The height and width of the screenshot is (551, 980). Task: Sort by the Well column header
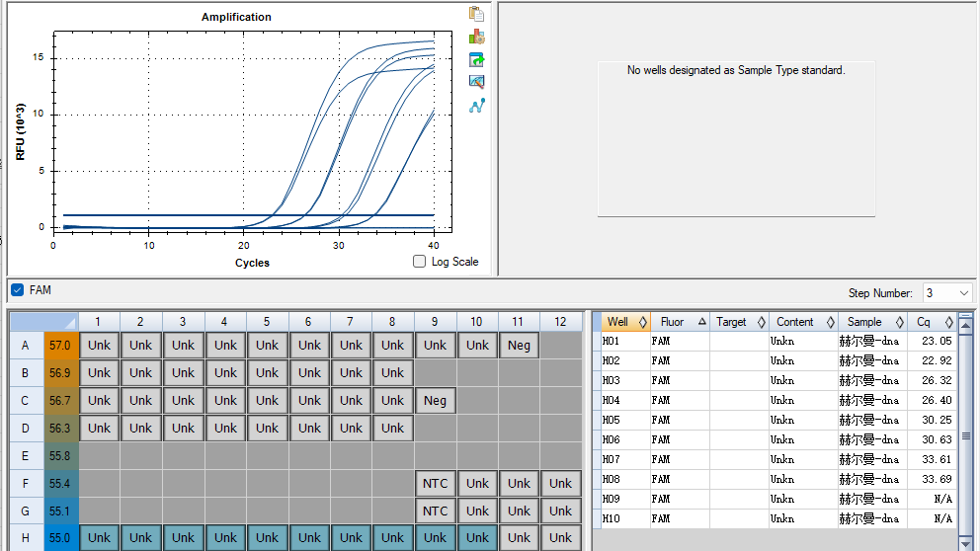625,322
